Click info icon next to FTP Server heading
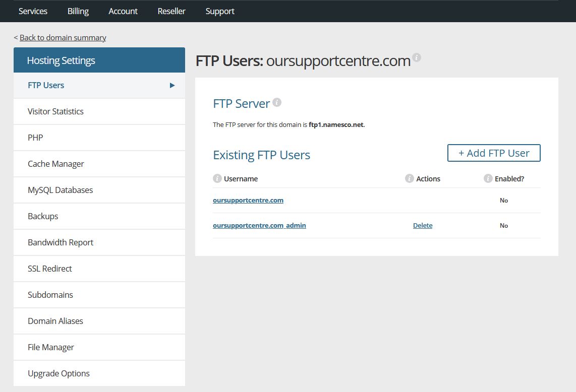Screen dimensions: 576x392 pos(277,102)
